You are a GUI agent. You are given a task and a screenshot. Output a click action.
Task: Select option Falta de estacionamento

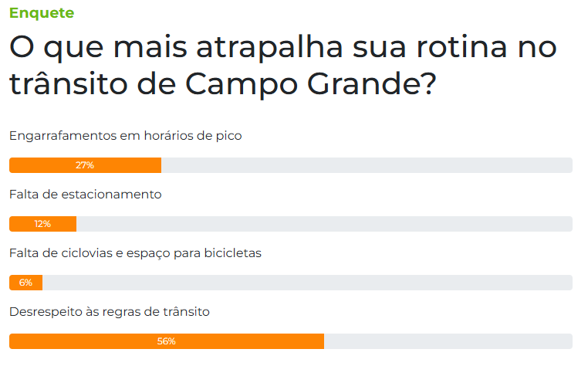(85, 195)
